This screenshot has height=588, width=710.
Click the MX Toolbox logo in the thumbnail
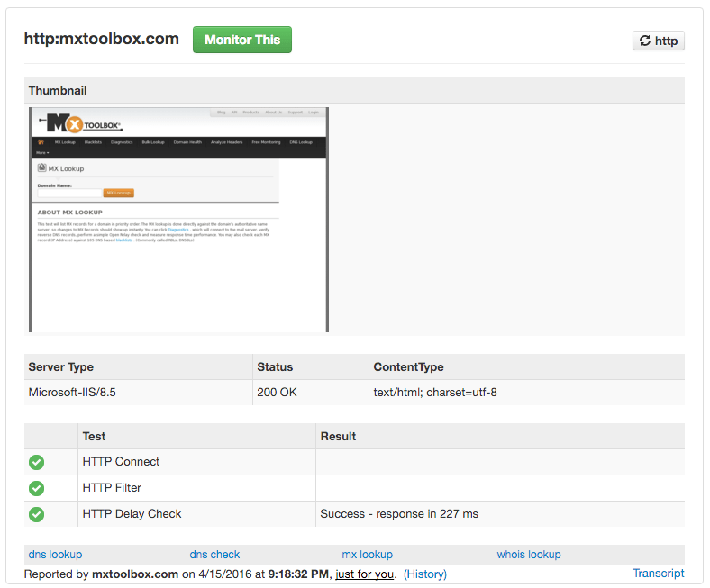click(x=80, y=123)
